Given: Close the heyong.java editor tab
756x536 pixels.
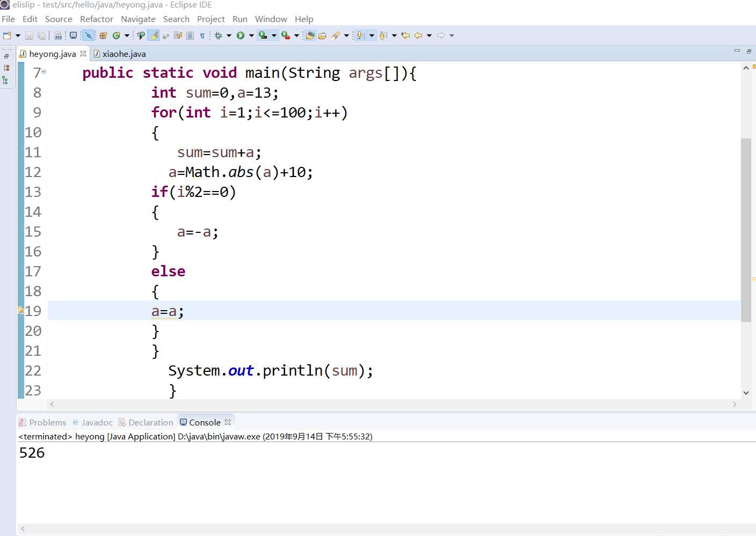Looking at the screenshot, I should tap(83, 54).
